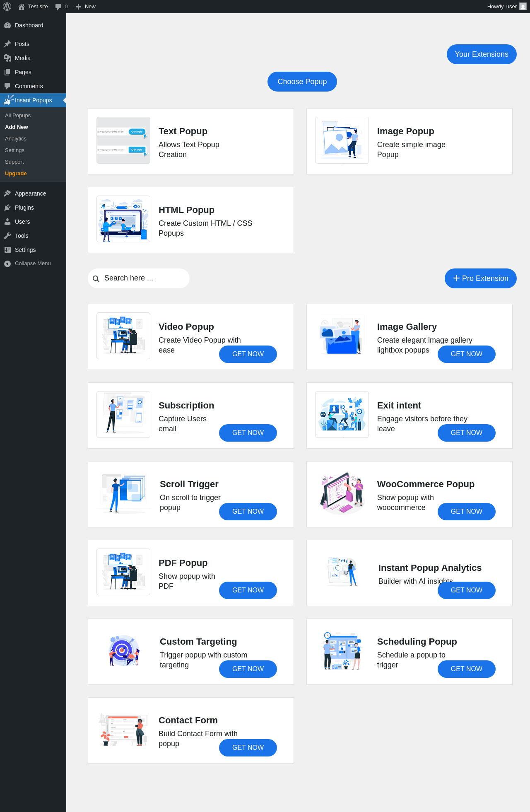Click the Appearance brush icon
Screen dimensions: 530x812
[7, 193]
